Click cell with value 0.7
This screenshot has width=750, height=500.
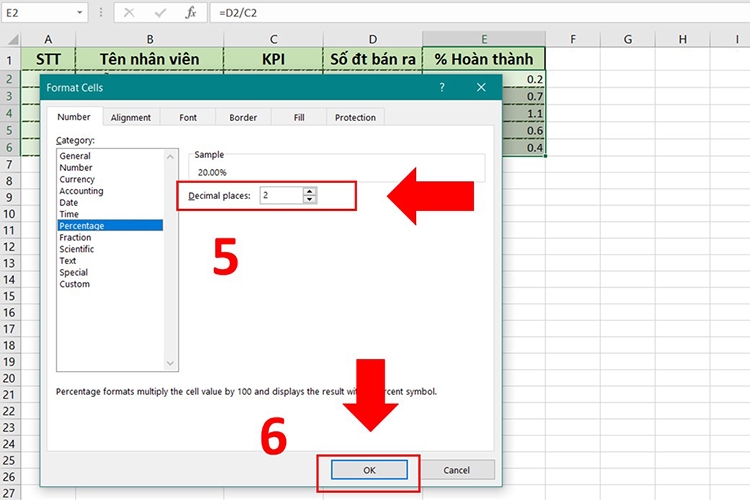(524, 96)
